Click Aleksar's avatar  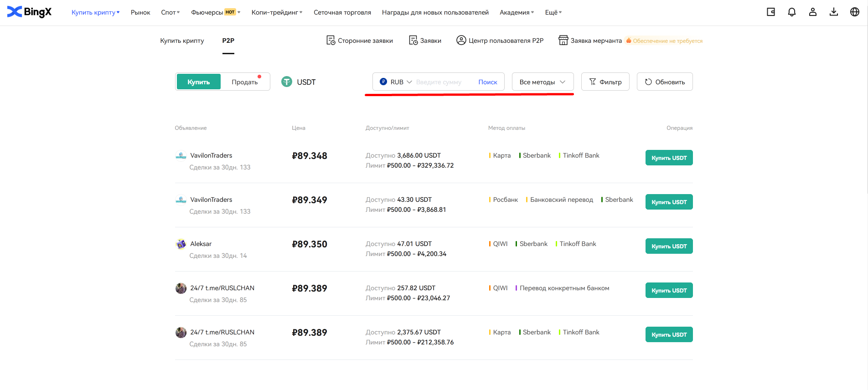181,244
